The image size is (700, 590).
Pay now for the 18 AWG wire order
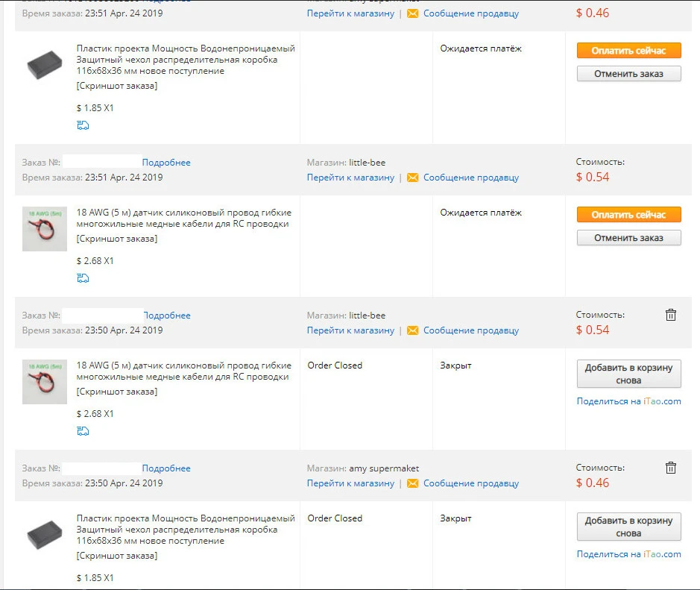[x=628, y=214]
